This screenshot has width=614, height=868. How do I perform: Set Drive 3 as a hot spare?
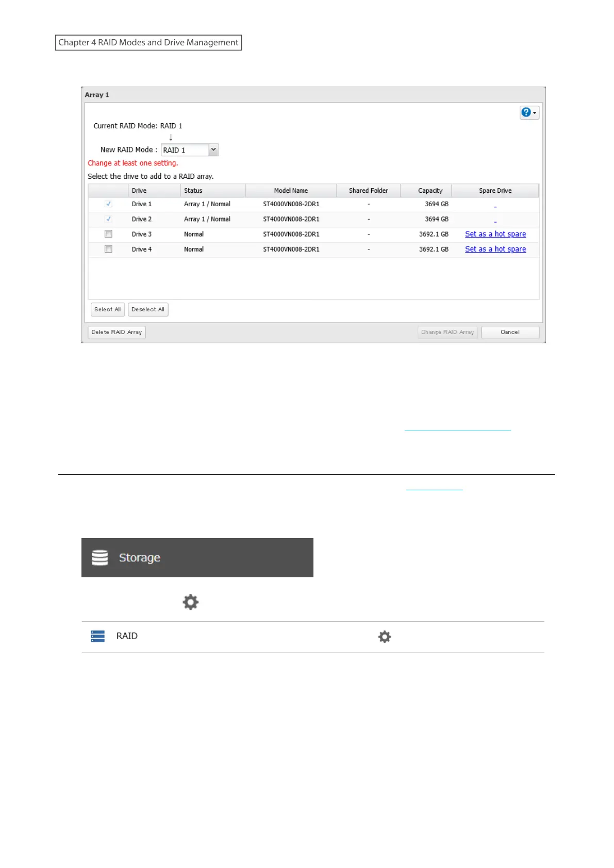click(x=495, y=234)
